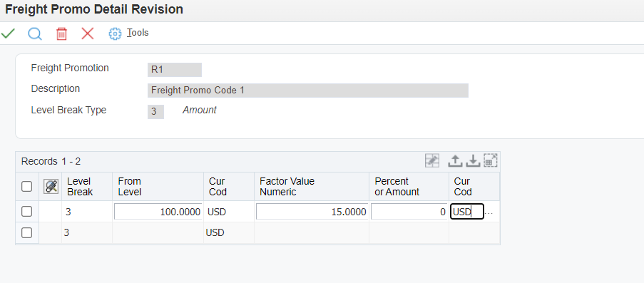Click the active Cur Cod field with USD
This screenshot has width=644, height=283.
point(467,212)
